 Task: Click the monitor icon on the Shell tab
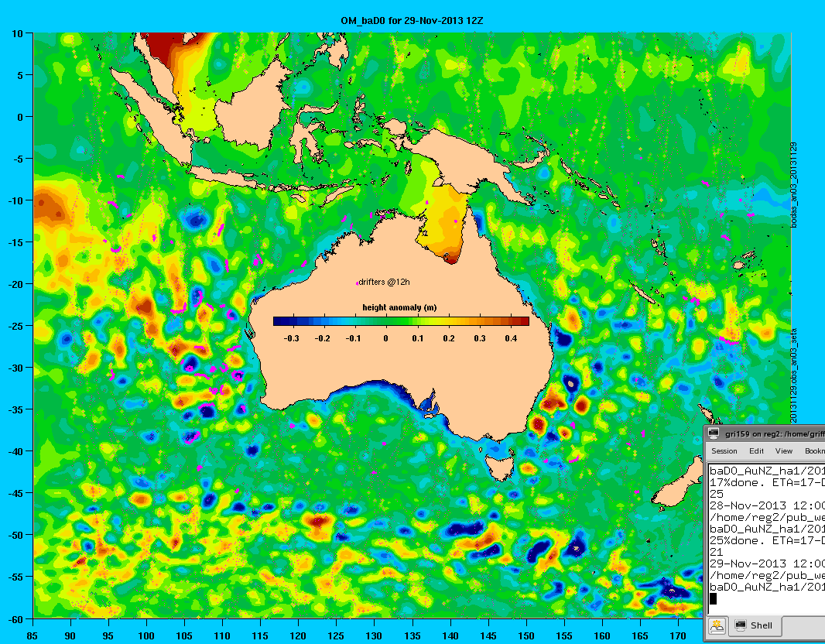(x=741, y=625)
